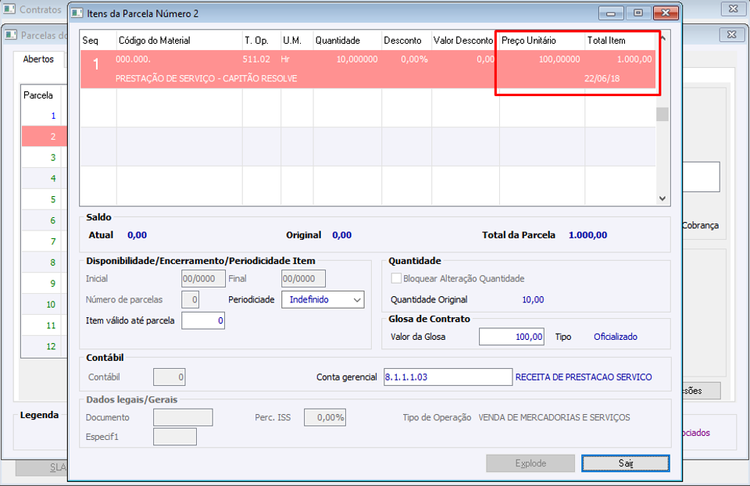Select the Abertos tab in Parcelas window
The width and height of the screenshot is (750, 486).
(38, 59)
